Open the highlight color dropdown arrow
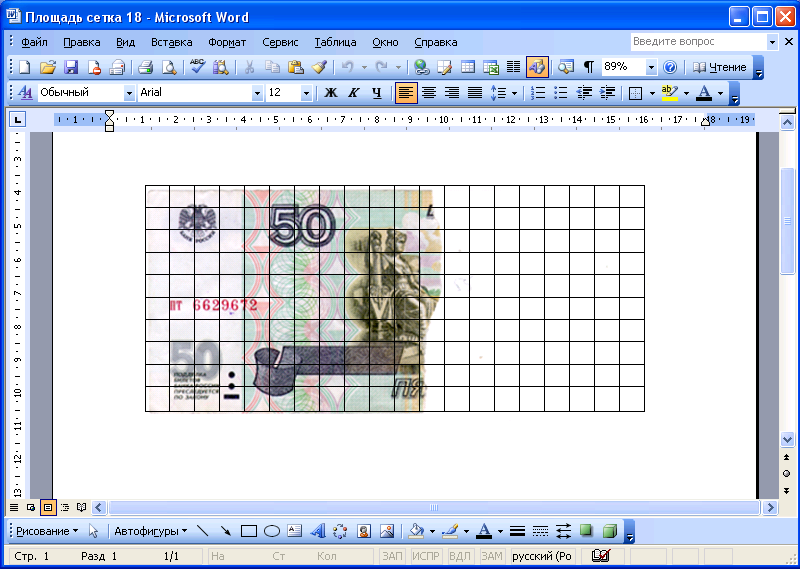 coord(686,93)
